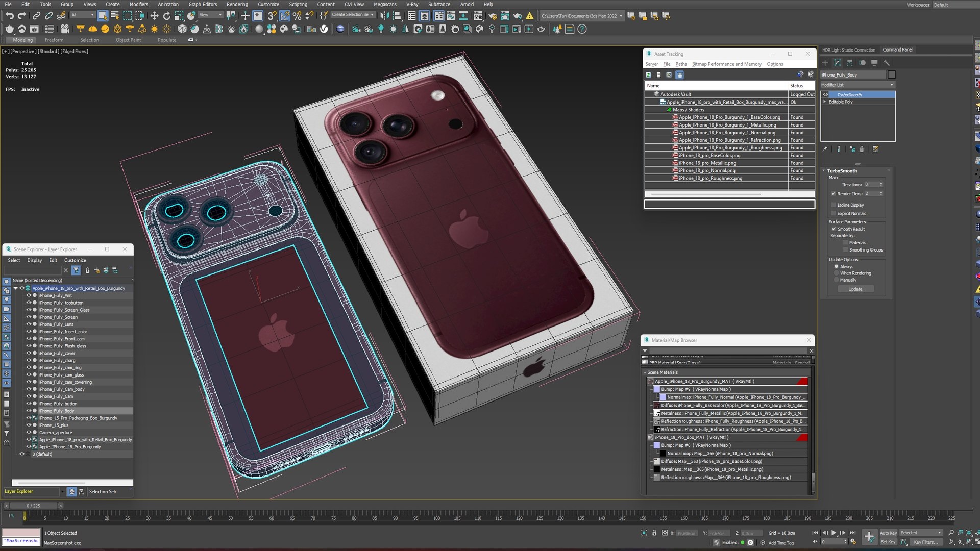
Task: Select the Move tool icon
Action: [154, 16]
